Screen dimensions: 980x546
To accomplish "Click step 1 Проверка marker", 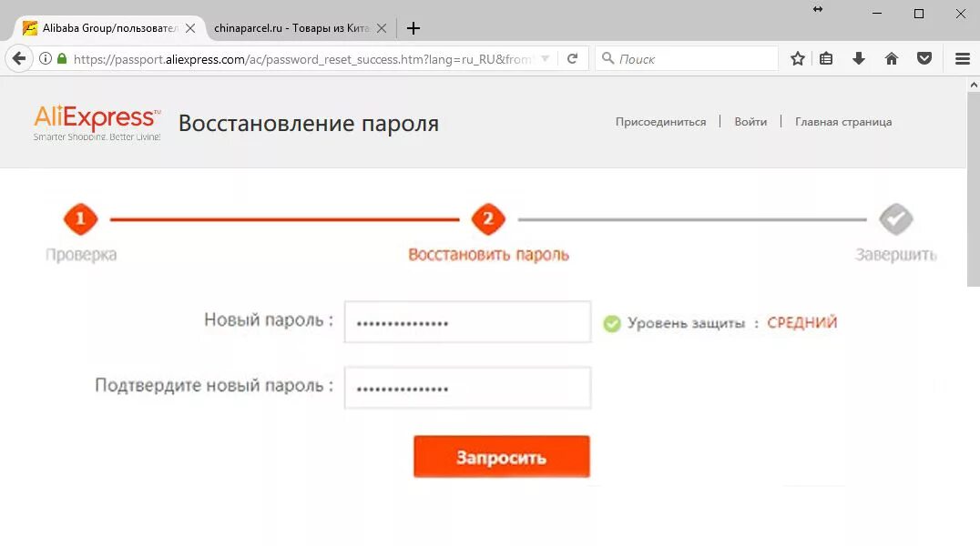I will [x=81, y=219].
